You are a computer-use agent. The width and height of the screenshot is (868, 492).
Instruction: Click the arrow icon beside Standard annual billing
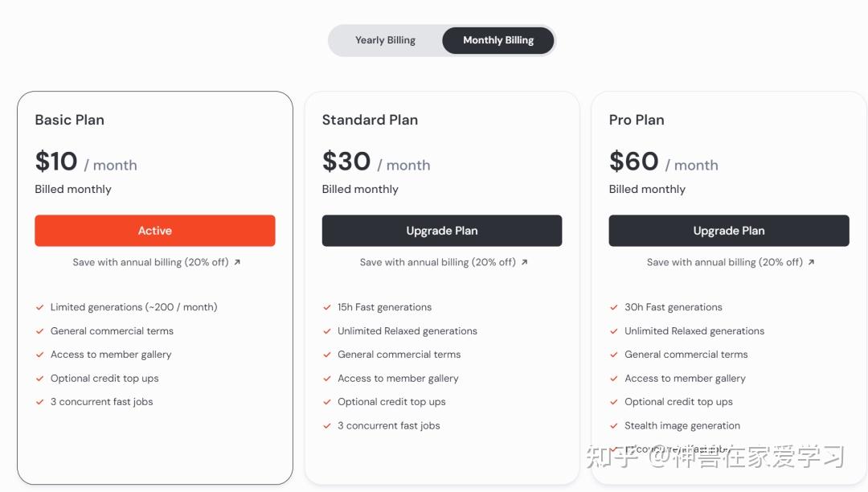click(x=525, y=262)
